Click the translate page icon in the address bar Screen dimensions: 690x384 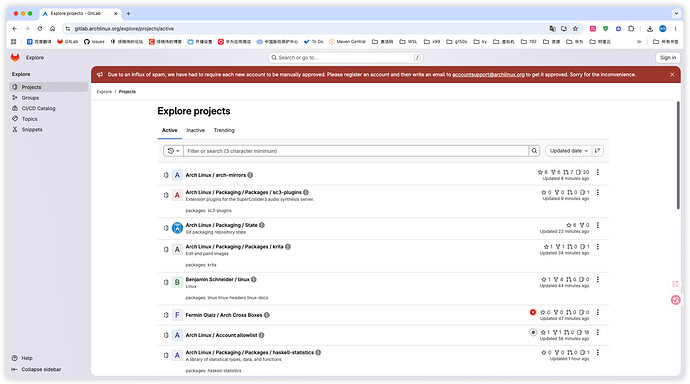pyautogui.click(x=552, y=29)
